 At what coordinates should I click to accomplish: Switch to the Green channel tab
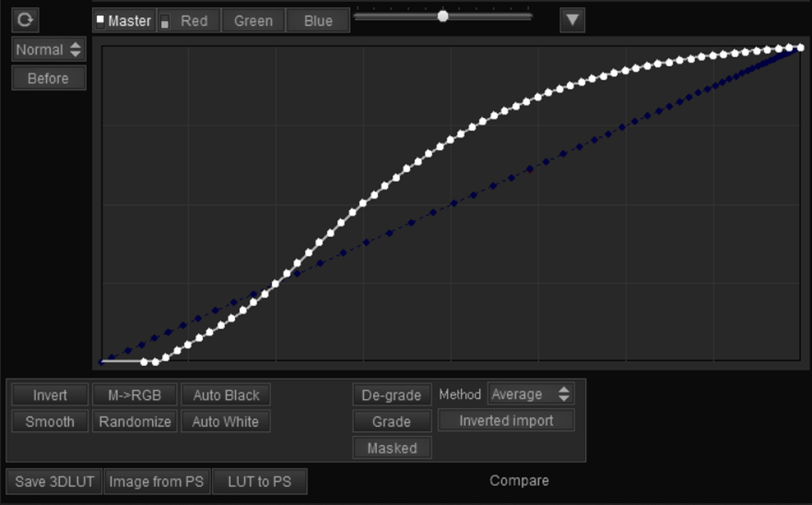click(254, 21)
